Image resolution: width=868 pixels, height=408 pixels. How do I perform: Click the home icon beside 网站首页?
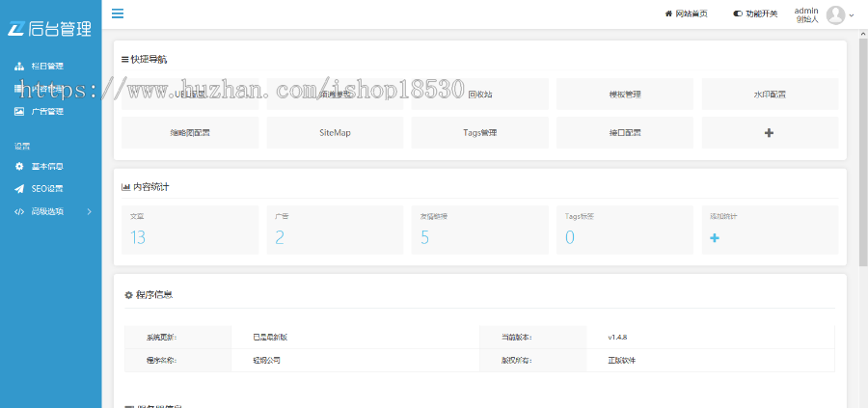[x=668, y=14]
